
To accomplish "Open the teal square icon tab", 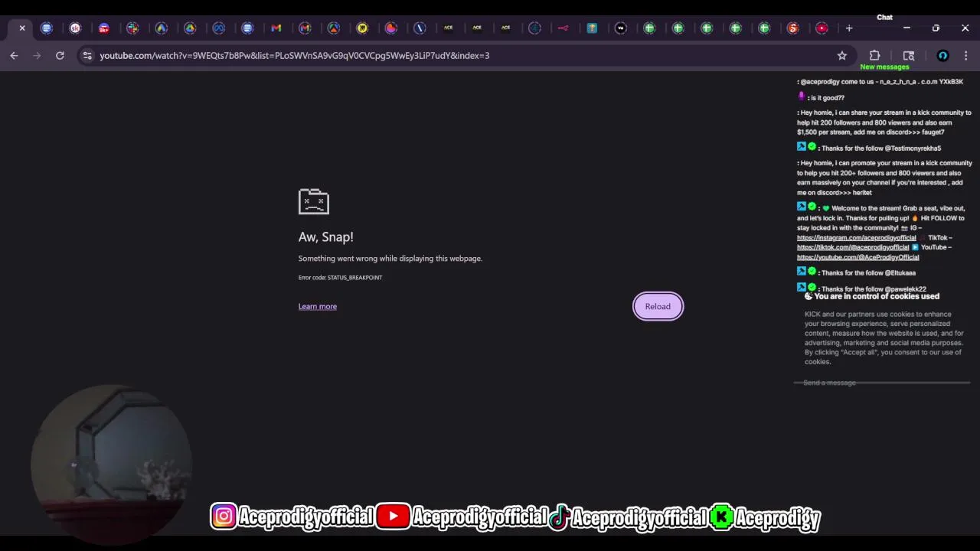I will 592,28.
